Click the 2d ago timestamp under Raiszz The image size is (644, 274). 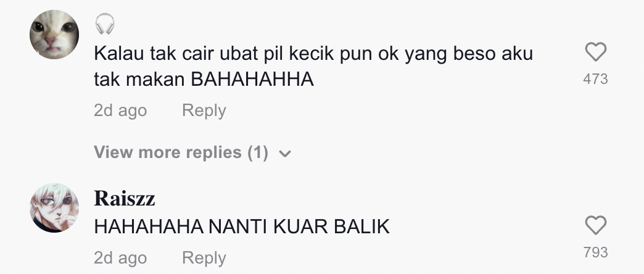pyautogui.click(x=120, y=258)
